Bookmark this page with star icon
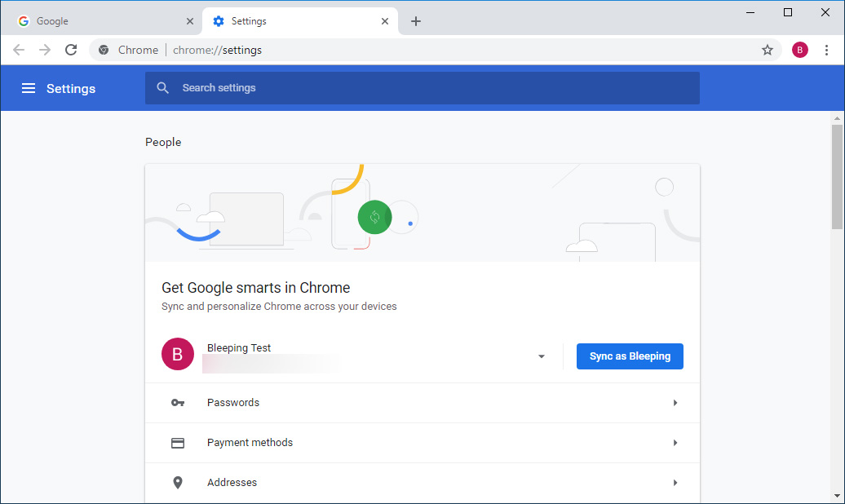The image size is (845, 504). (x=767, y=50)
